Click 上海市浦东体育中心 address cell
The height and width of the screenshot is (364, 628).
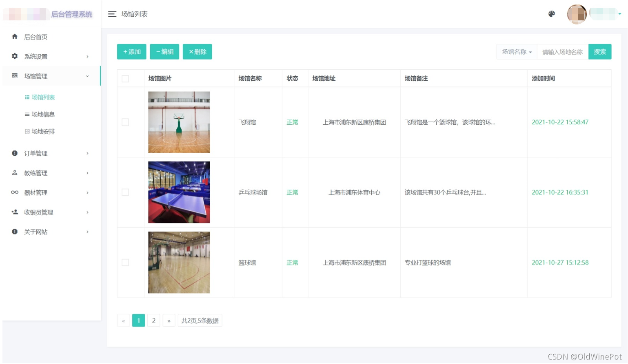(x=354, y=192)
